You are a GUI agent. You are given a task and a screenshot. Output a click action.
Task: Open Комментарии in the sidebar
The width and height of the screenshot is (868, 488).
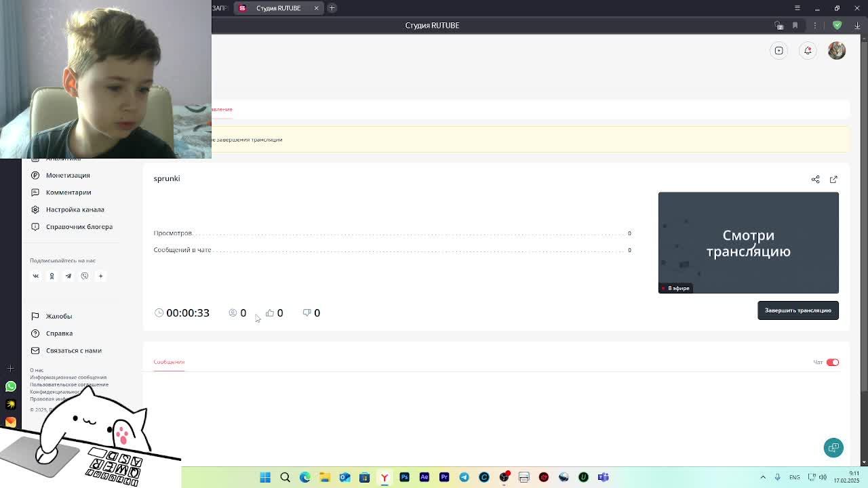click(x=68, y=192)
